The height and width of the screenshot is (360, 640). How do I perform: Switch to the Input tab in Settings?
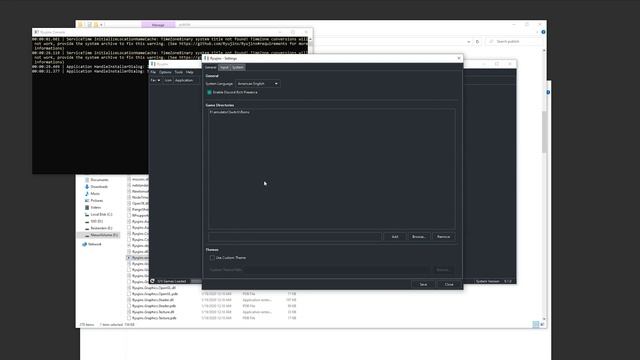pos(224,67)
